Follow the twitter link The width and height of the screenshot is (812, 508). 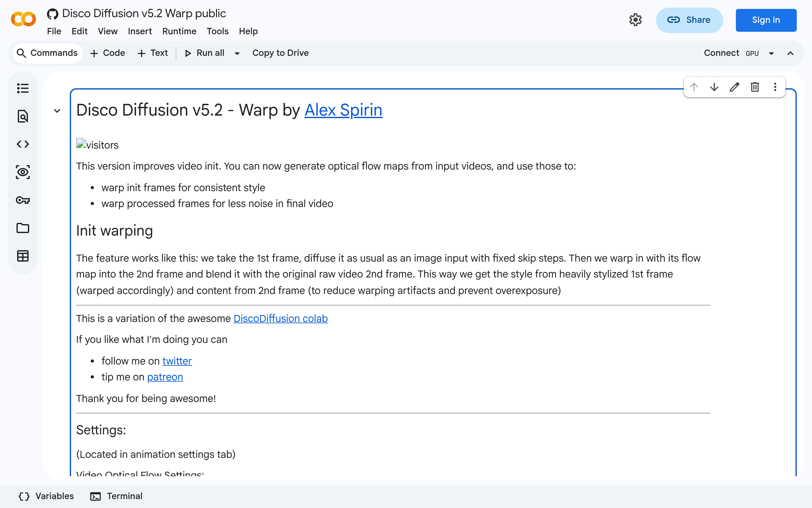tap(177, 361)
